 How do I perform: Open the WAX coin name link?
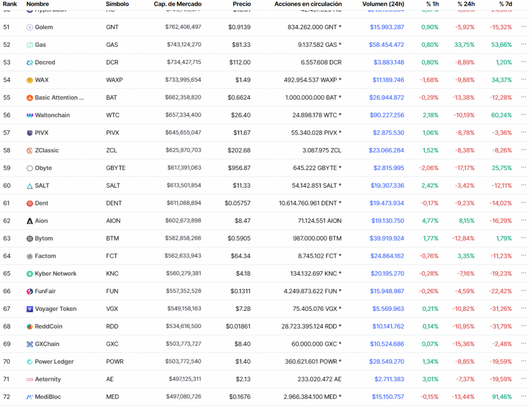point(42,80)
